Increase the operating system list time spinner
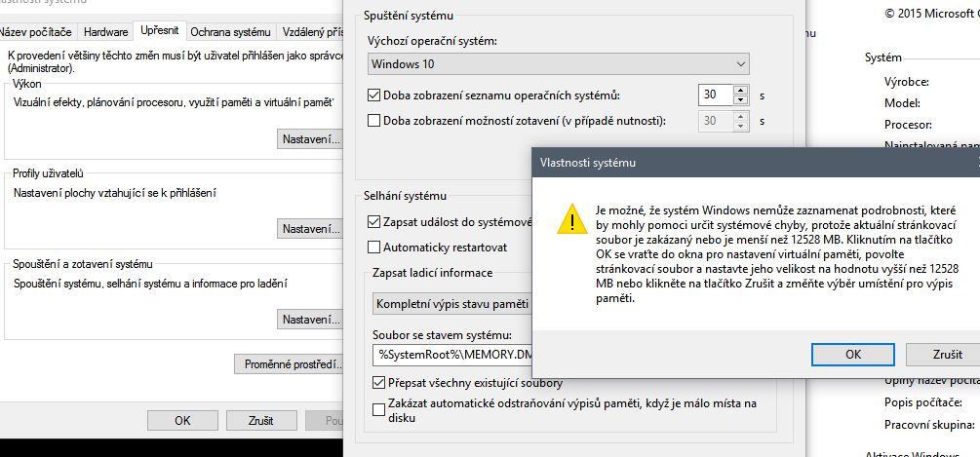Image resolution: width=980 pixels, height=457 pixels. 740,90
